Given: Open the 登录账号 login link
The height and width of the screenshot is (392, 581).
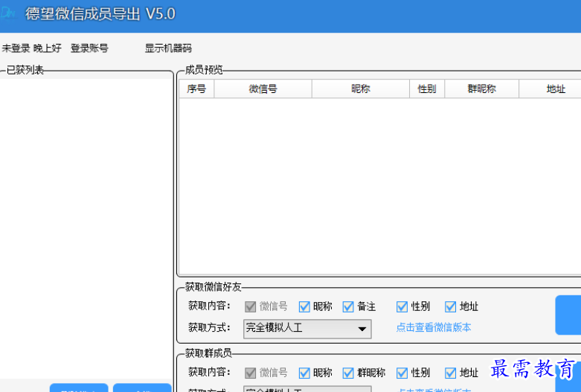Looking at the screenshot, I should click(89, 48).
